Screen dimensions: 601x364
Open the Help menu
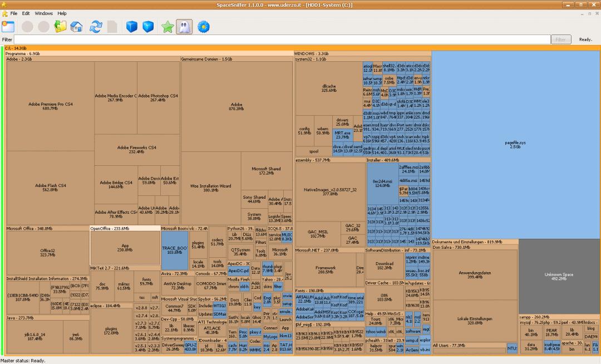pyautogui.click(x=62, y=13)
